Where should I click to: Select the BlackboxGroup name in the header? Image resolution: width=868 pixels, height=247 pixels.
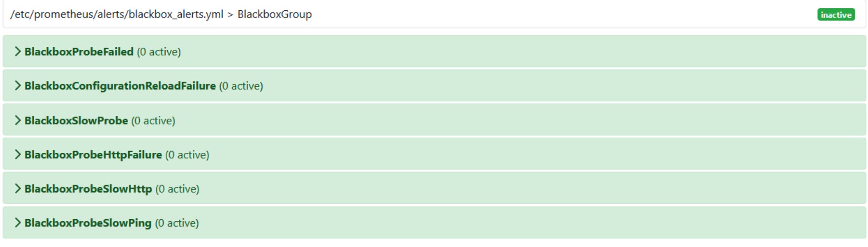[x=274, y=14]
